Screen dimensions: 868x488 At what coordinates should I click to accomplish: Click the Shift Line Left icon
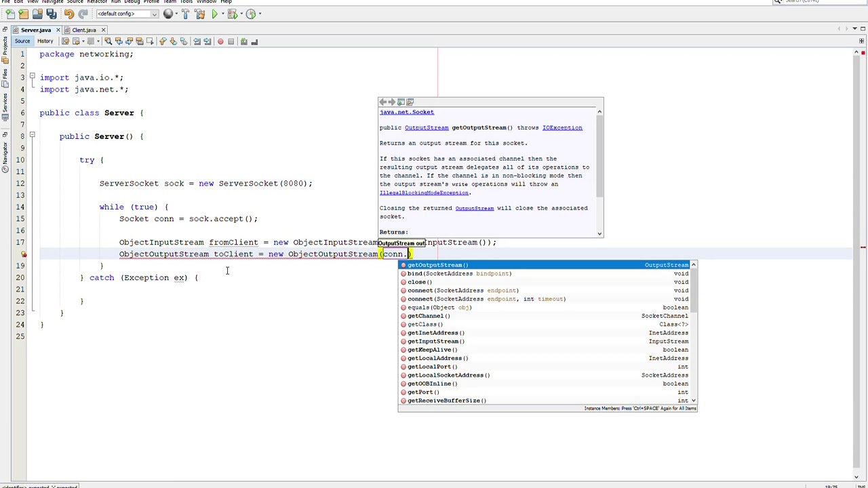point(197,41)
